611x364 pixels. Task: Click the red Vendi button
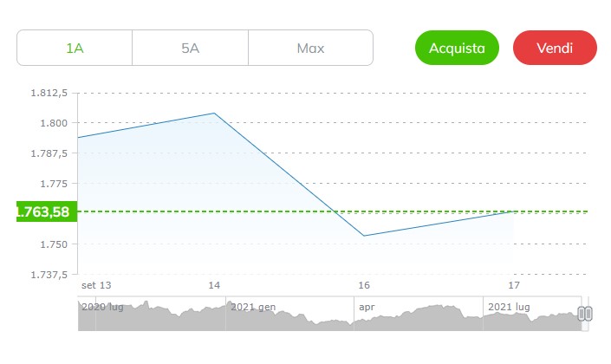point(555,48)
